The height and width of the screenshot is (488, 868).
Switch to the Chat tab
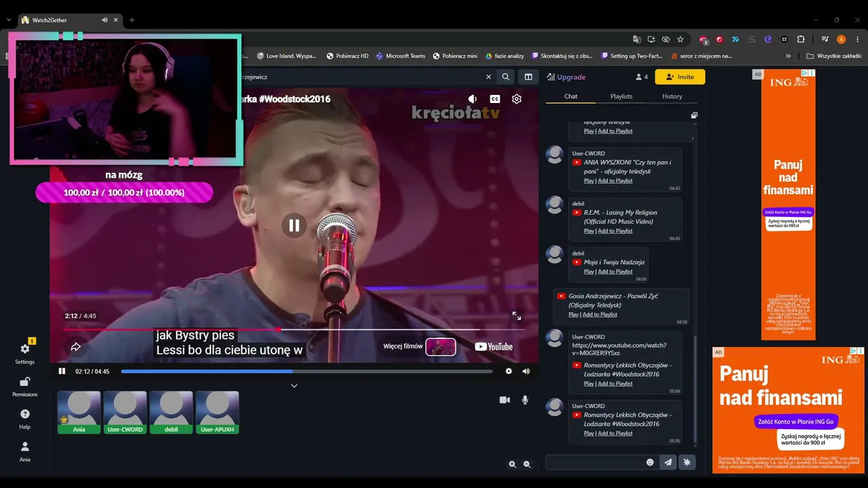(x=571, y=96)
